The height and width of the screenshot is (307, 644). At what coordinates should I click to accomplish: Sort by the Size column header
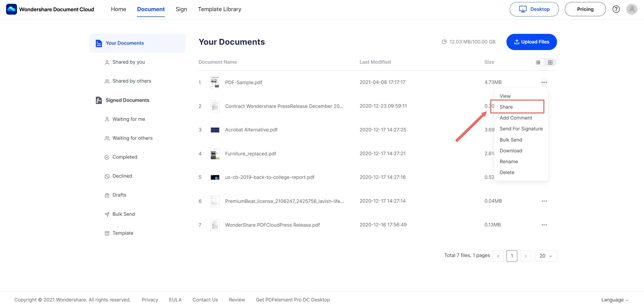pos(489,62)
